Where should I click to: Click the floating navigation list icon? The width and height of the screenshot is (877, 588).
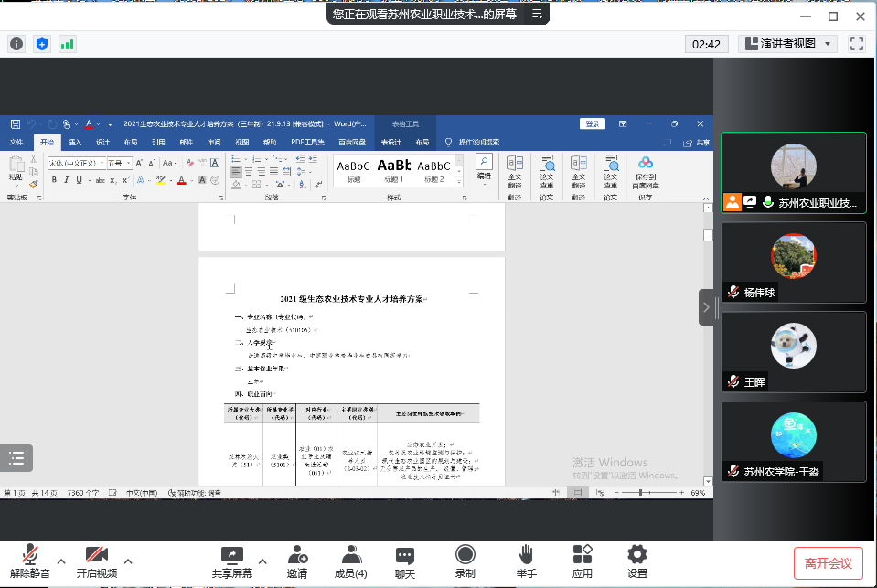16,458
